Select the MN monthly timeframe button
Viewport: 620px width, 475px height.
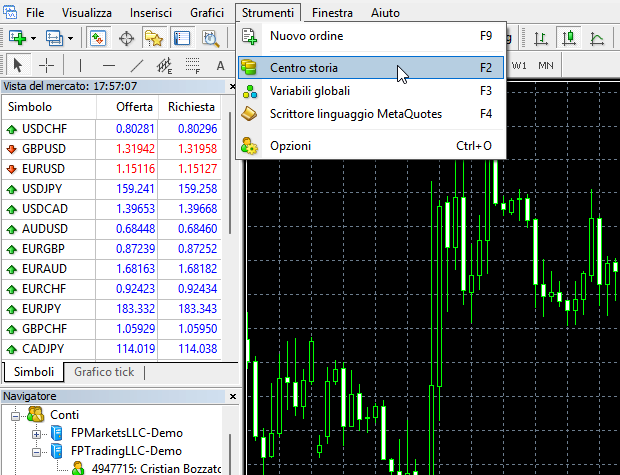pyautogui.click(x=546, y=65)
